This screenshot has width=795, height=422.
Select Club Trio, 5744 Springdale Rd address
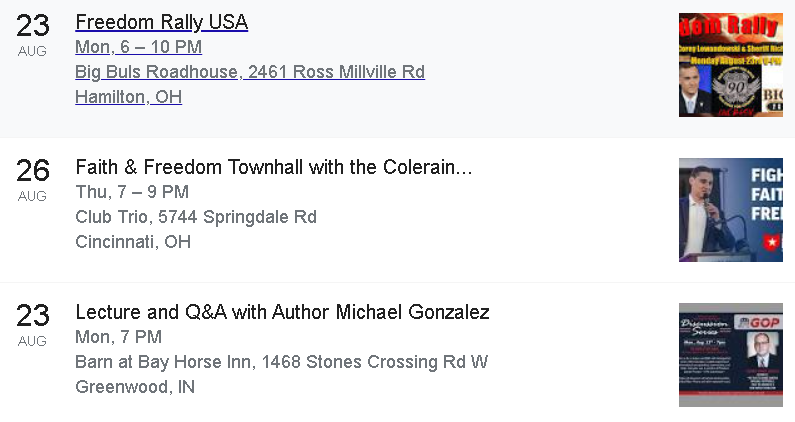click(196, 217)
